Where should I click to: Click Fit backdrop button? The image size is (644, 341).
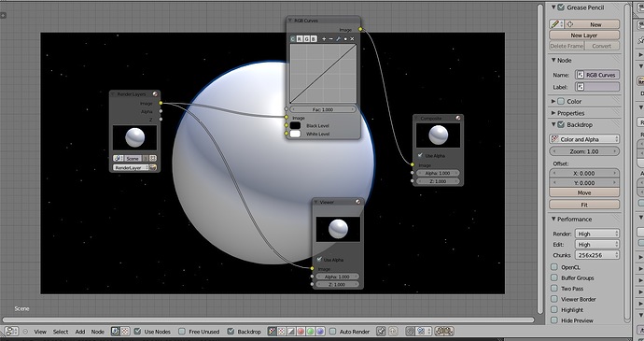coord(584,205)
